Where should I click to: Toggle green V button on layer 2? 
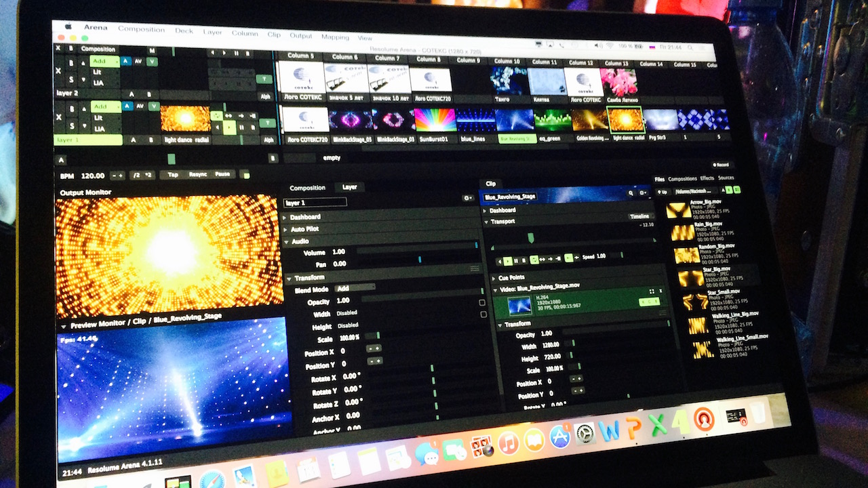tap(152, 62)
